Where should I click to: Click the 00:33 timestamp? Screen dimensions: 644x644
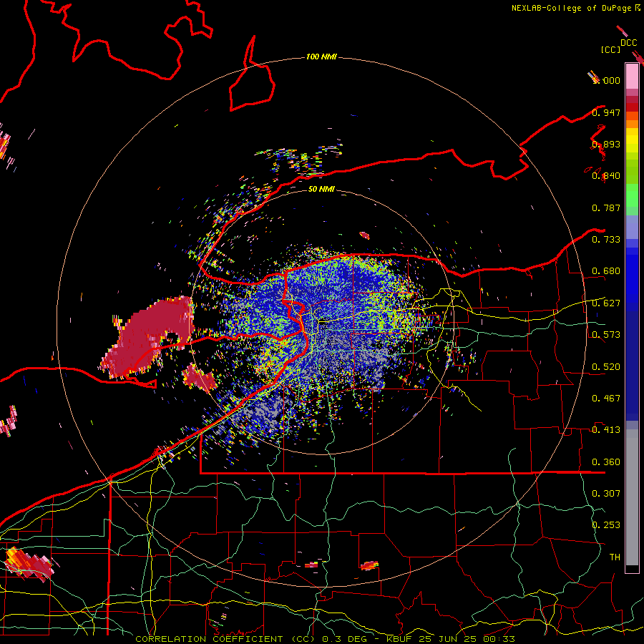pyautogui.click(x=499, y=639)
